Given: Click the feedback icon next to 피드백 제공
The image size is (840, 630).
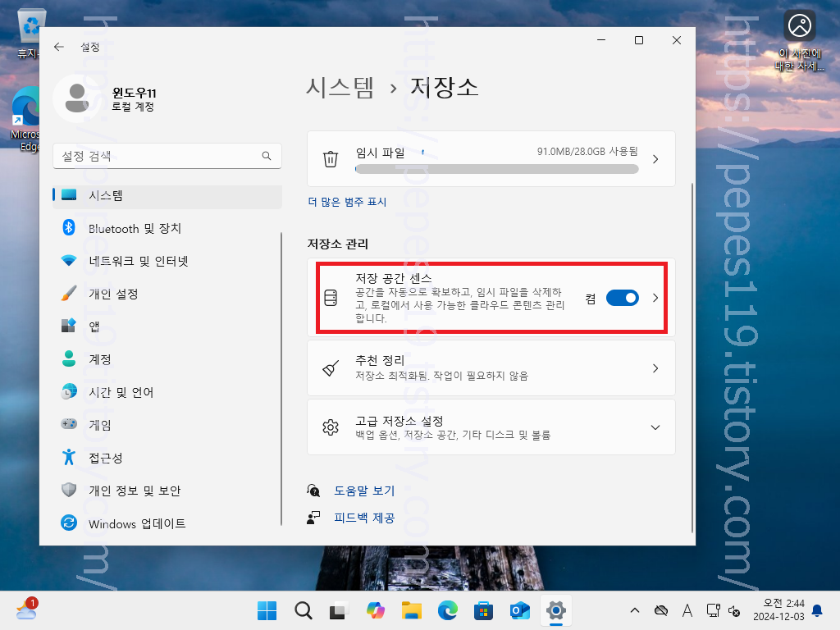Looking at the screenshot, I should click(x=313, y=518).
